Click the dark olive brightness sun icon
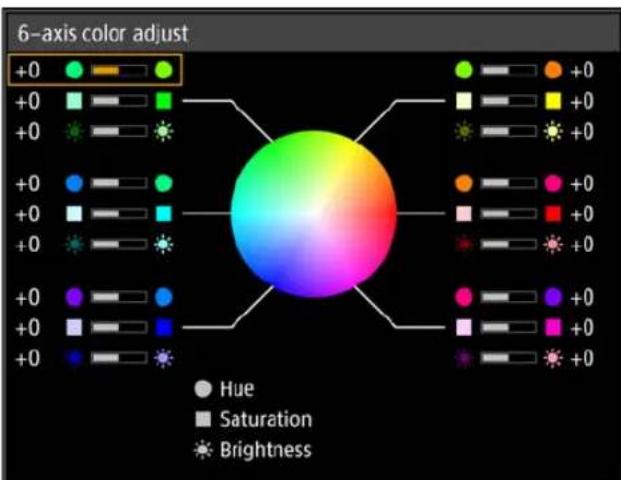The width and height of the screenshot is (621, 480). (464, 131)
